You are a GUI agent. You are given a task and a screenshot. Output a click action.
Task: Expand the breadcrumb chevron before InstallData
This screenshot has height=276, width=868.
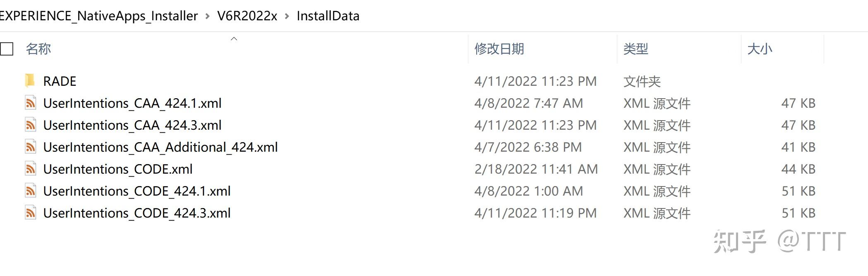(287, 16)
